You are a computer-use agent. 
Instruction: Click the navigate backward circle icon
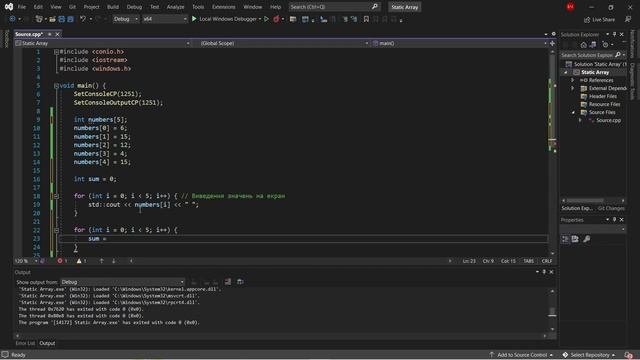pos(12,19)
